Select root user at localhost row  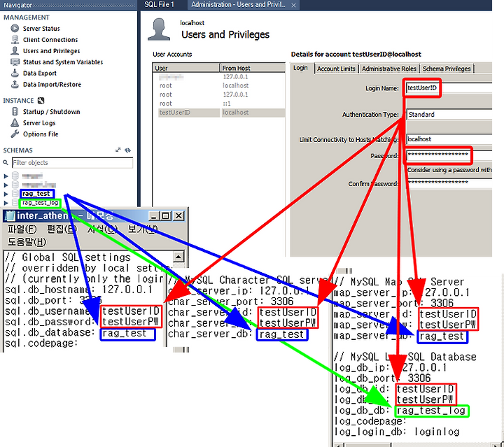pyautogui.click(x=221, y=85)
